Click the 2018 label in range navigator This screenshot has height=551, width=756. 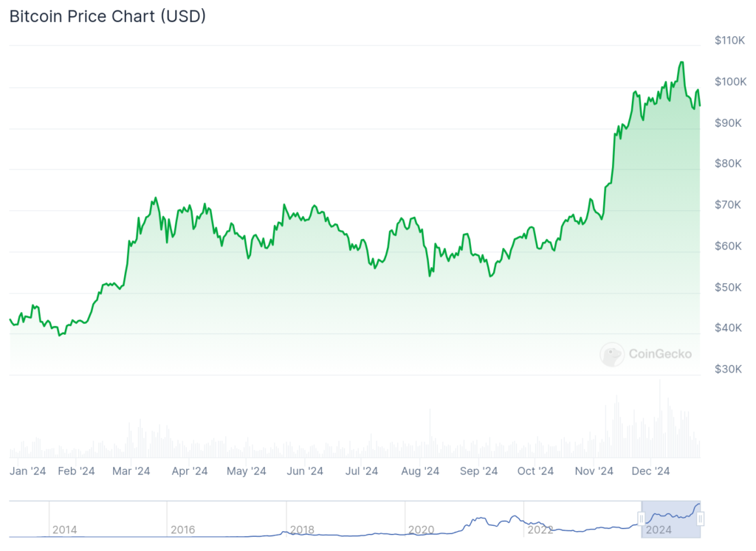tap(302, 530)
